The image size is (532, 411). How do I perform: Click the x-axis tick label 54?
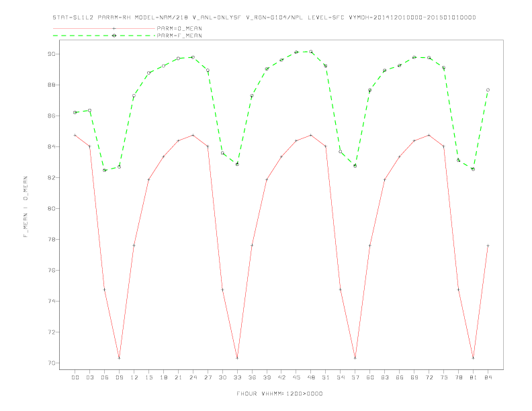pos(341,377)
